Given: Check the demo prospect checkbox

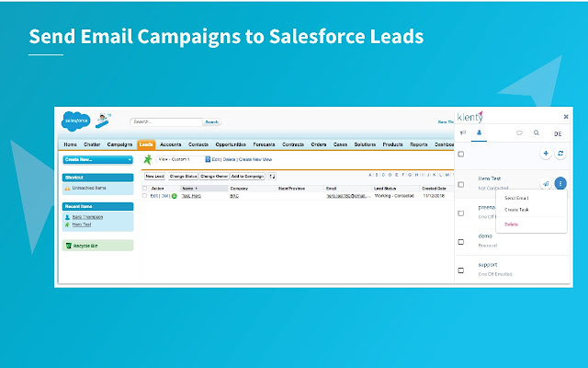Looking at the screenshot, I should tap(461, 242).
